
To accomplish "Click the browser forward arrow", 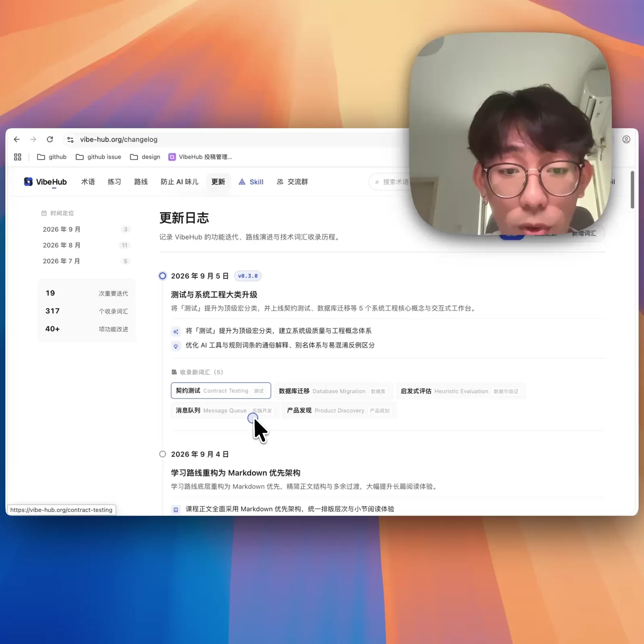I will [33, 139].
